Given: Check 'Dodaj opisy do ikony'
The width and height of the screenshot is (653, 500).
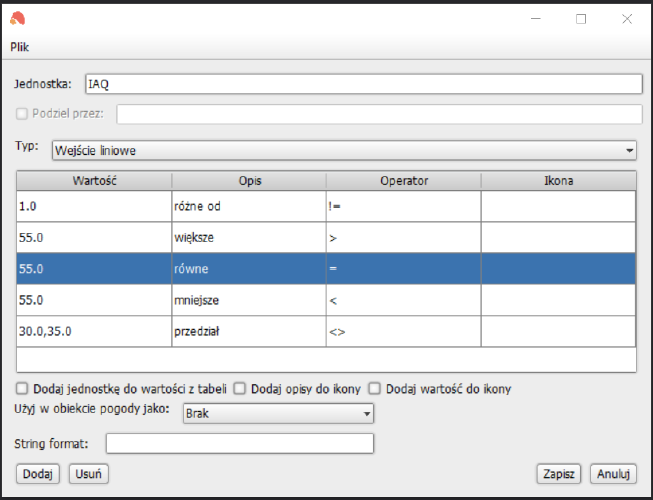Looking at the screenshot, I should (239, 389).
